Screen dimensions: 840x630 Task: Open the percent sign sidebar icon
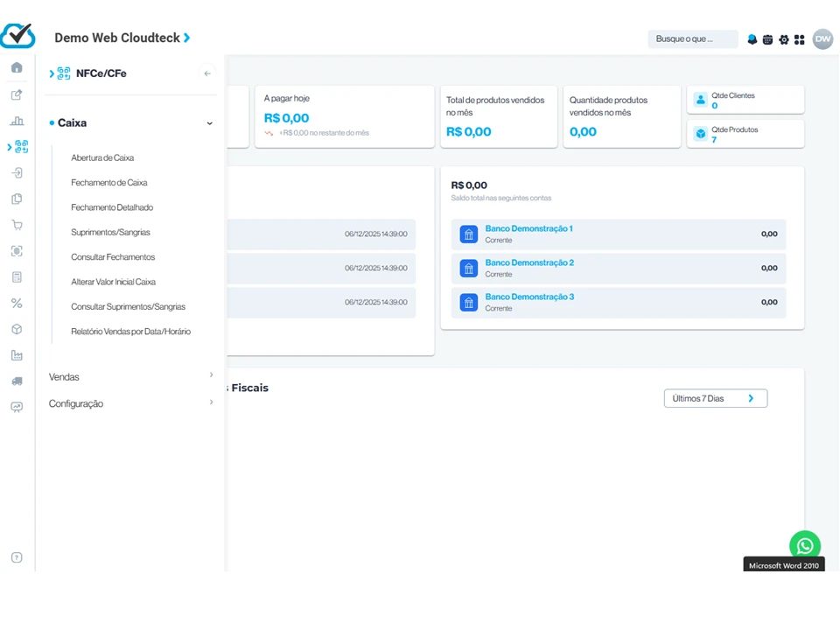pos(17,303)
